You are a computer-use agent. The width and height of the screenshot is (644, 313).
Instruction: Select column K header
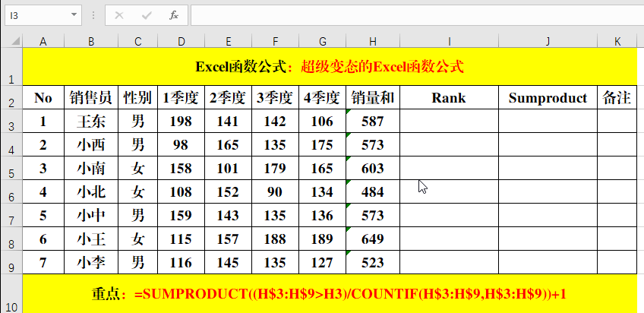click(x=617, y=41)
